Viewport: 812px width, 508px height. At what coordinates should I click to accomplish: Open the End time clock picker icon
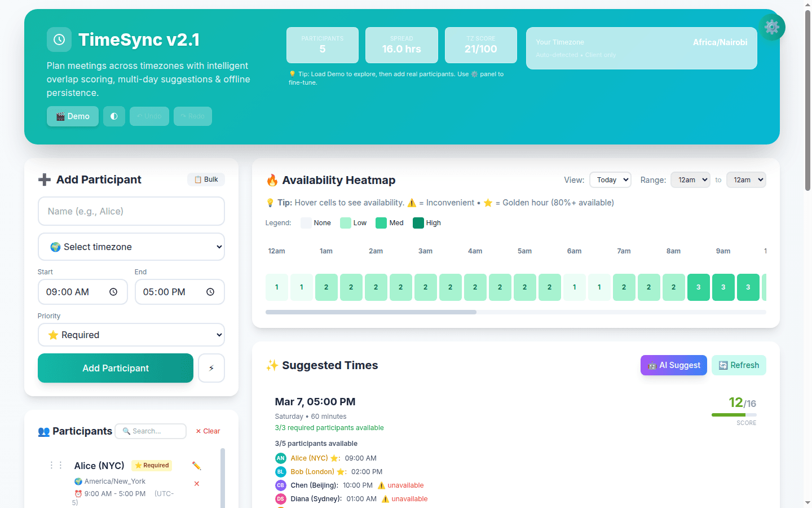tap(210, 292)
